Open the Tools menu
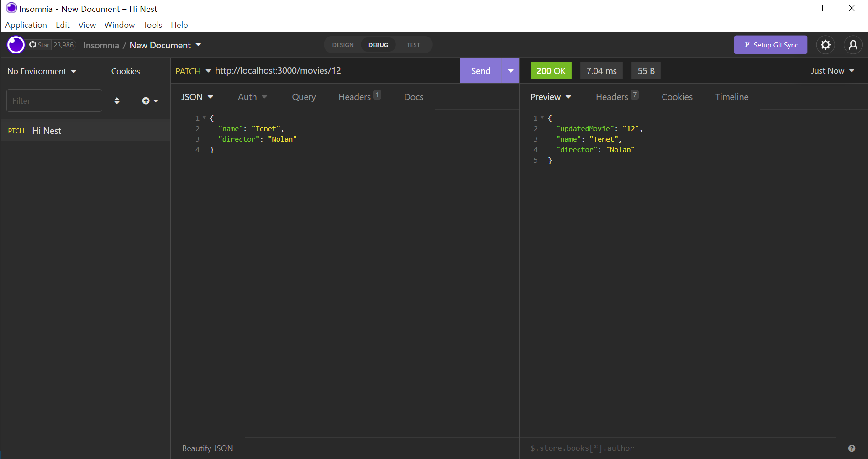 click(153, 25)
